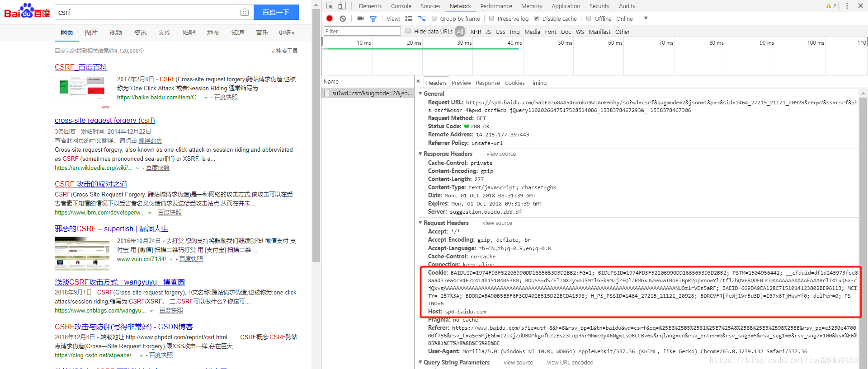Image resolution: width=868 pixels, height=369 pixels.
Task: Switch to the Sources tab
Action: (430, 6)
